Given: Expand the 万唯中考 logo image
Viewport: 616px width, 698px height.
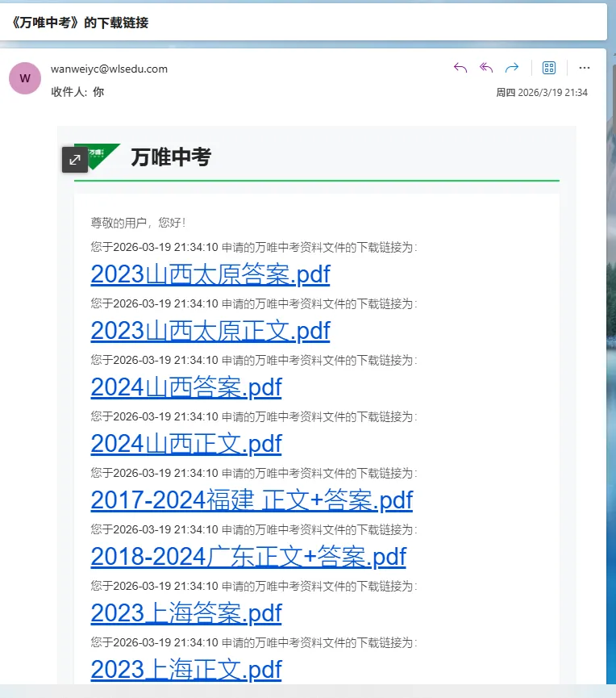Looking at the screenshot, I should [x=75, y=159].
